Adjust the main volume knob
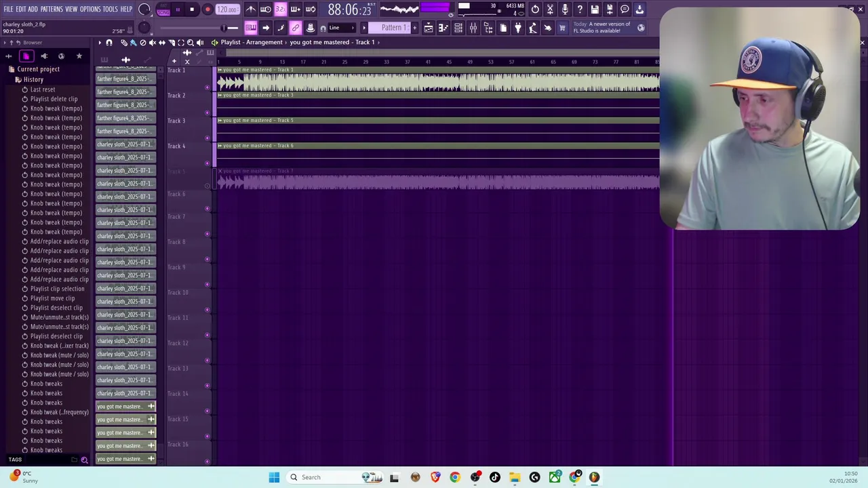 tap(144, 9)
